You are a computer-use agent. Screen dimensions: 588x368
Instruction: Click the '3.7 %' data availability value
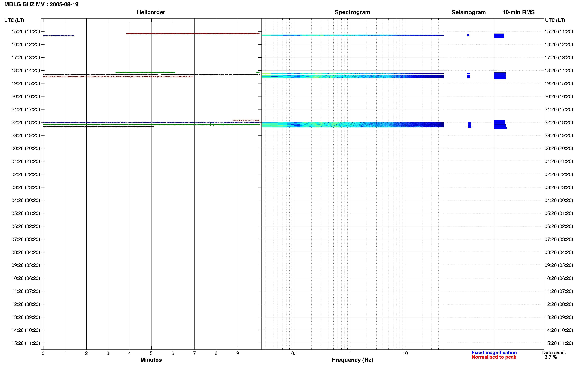551,357
